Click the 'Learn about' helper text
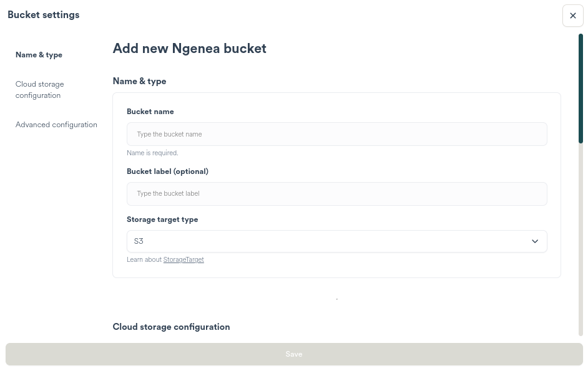The image size is (588, 371). 144,259
